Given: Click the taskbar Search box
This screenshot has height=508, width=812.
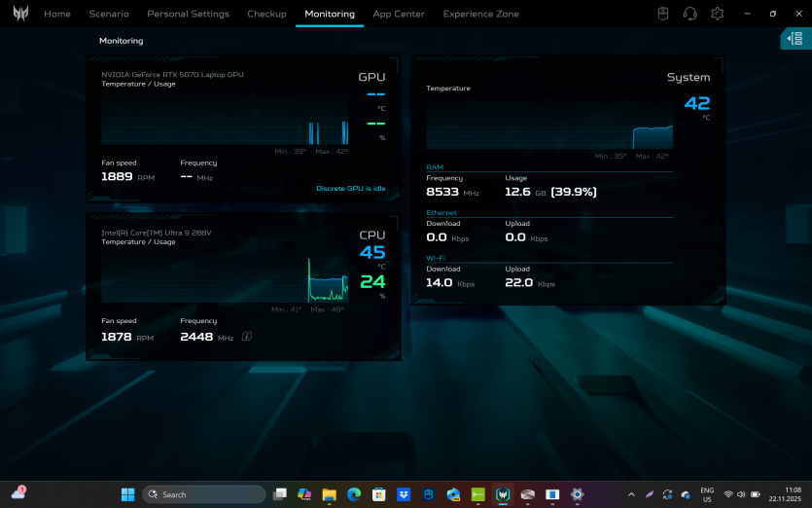Looking at the screenshot, I should click(x=204, y=494).
